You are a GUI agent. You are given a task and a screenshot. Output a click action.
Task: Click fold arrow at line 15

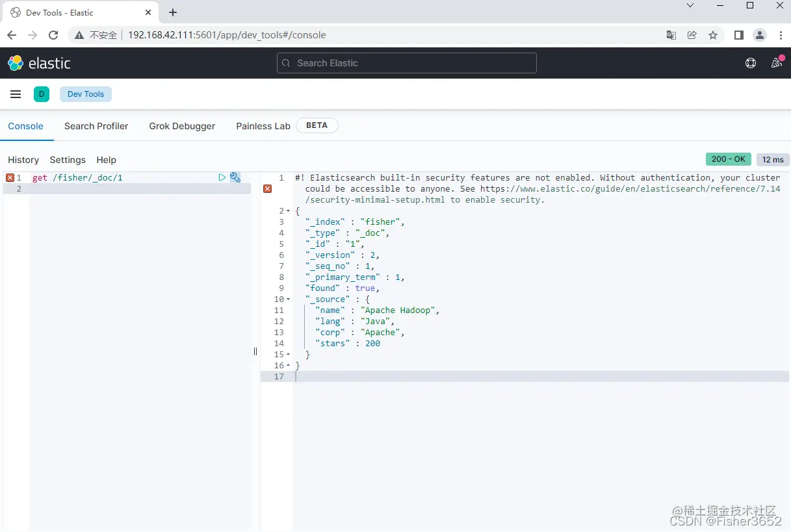pyautogui.click(x=289, y=354)
